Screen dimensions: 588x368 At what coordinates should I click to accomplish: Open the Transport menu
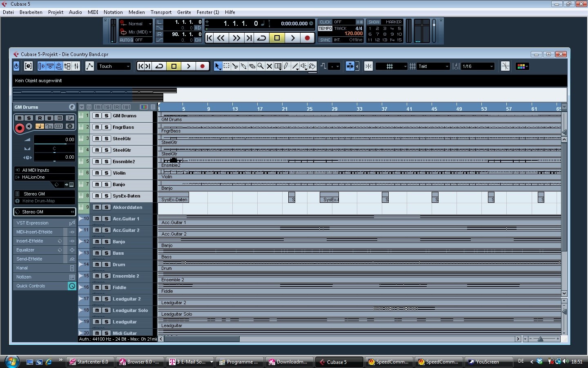pos(161,12)
